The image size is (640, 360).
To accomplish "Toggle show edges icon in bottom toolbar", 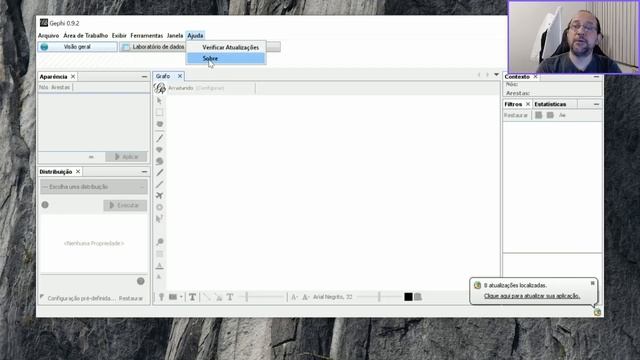I will [207, 297].
